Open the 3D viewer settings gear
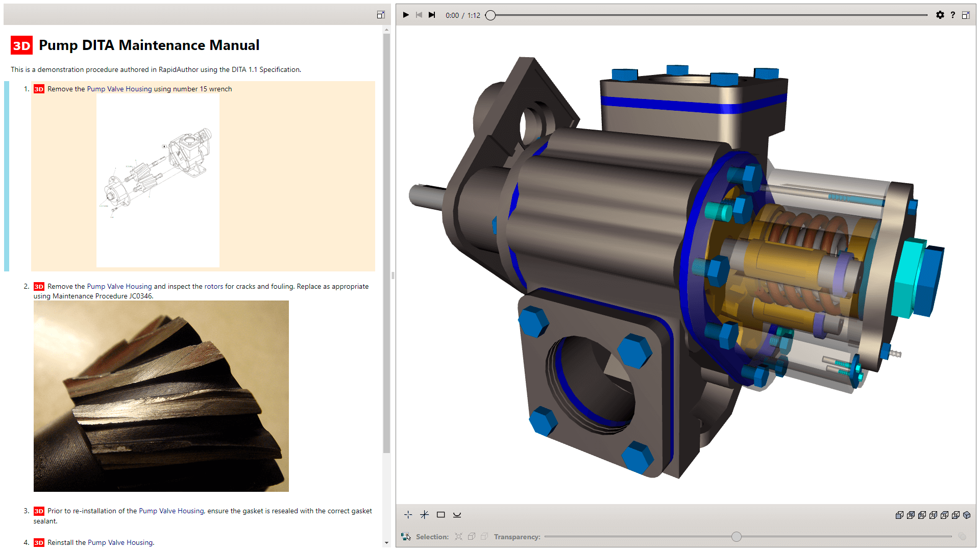This screenshot has height=551, width=980. coord(940,15)
